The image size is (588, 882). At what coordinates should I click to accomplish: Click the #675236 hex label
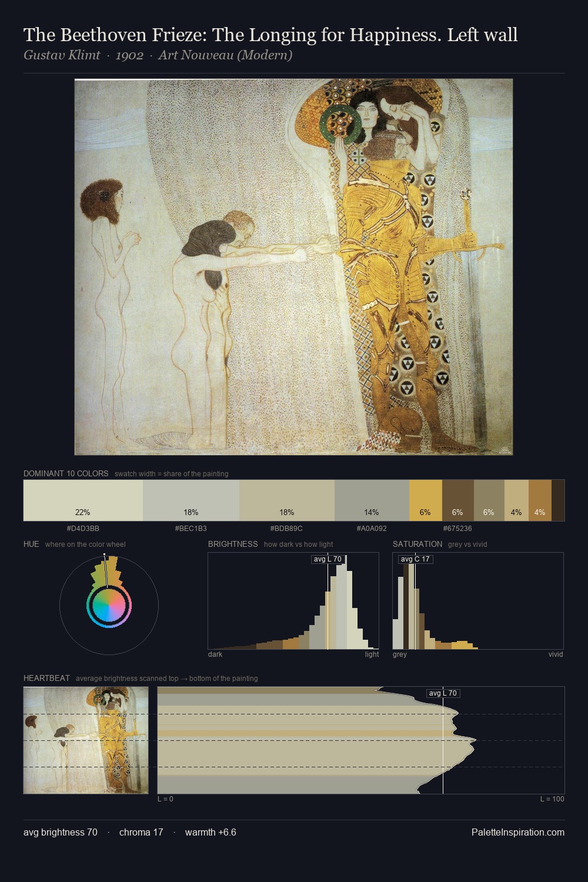point(457,529)
